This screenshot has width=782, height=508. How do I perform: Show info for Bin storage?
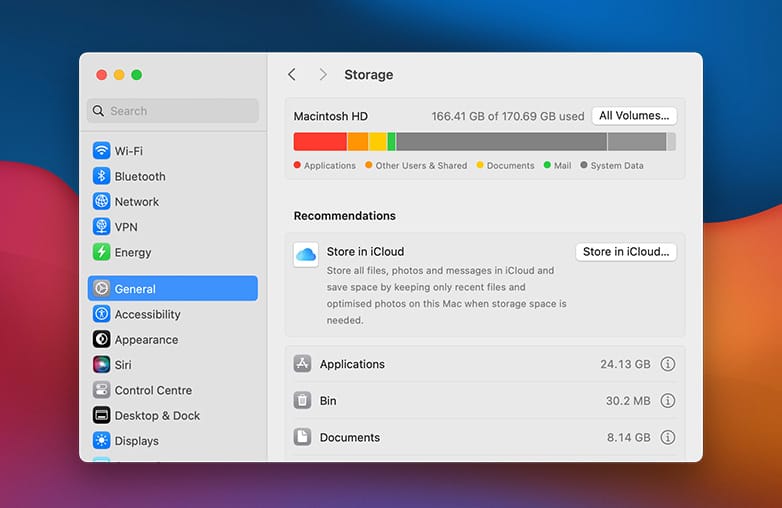pyautogui.click(x=667, y=400)
